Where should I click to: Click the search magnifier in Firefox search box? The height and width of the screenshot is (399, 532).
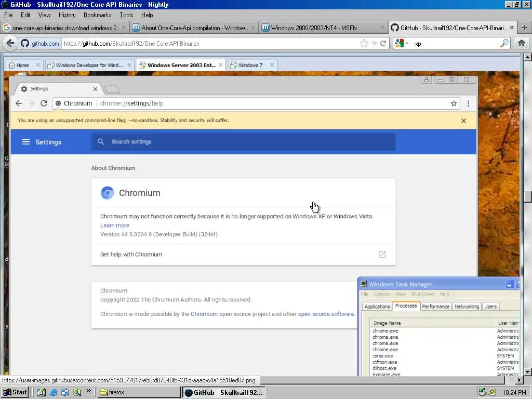(504, 43)
